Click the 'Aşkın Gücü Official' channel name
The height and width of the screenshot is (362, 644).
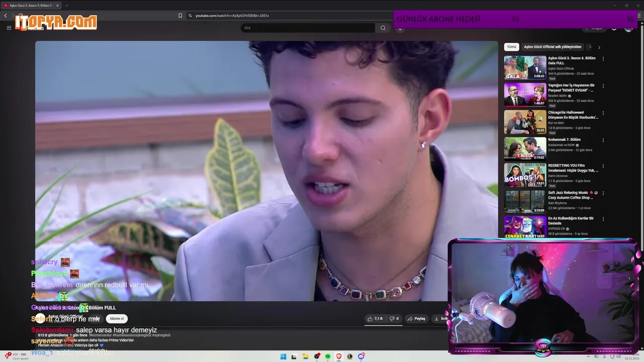[x=65, y=316]
